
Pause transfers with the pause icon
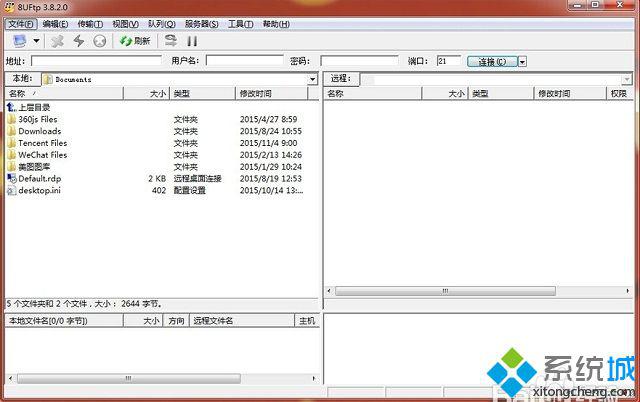(x=192, y=41)
